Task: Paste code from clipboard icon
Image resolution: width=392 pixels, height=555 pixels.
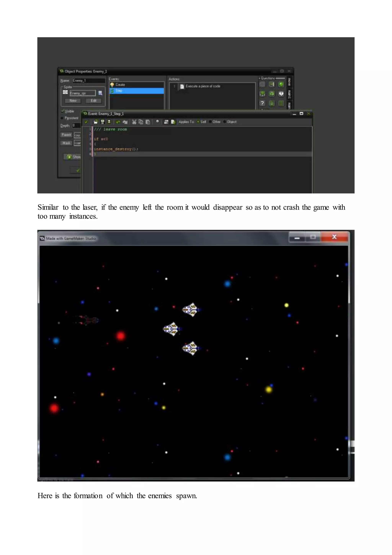Action: 148,122
